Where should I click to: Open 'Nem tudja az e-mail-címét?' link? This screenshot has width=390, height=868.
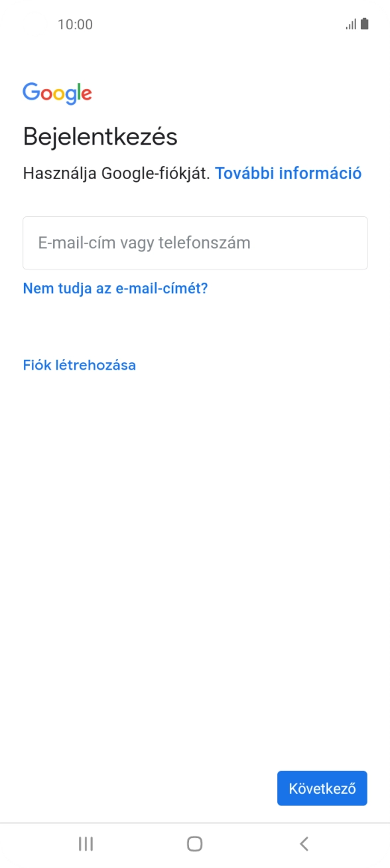(115, 288)
